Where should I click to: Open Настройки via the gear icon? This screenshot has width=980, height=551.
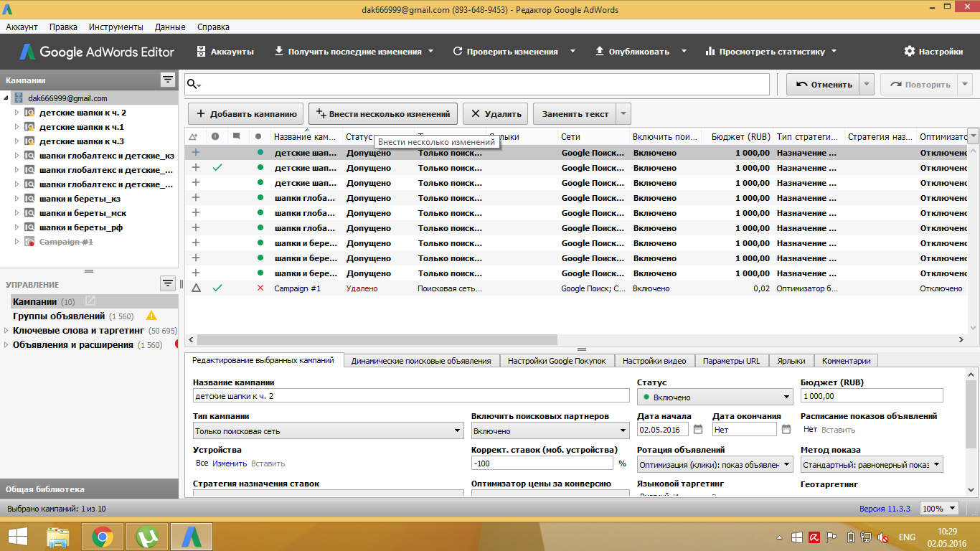(933, 52)
